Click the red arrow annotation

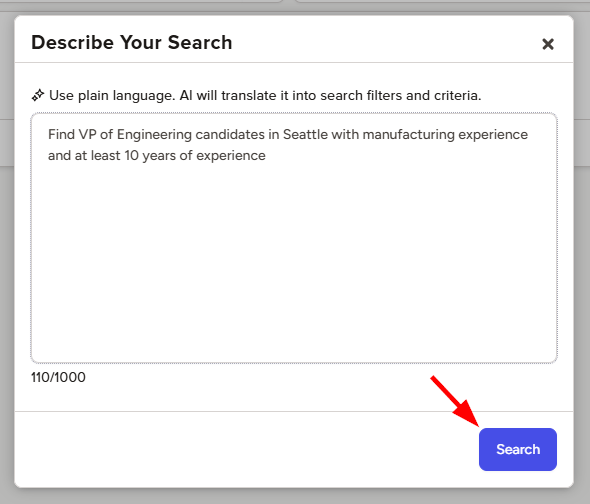click(x=455, y=401)
